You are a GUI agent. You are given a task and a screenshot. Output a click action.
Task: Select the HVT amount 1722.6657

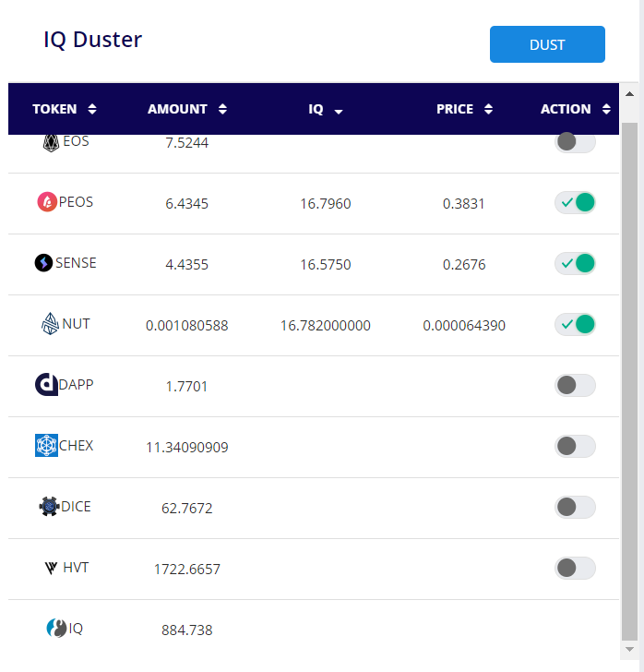click(186, 569)
